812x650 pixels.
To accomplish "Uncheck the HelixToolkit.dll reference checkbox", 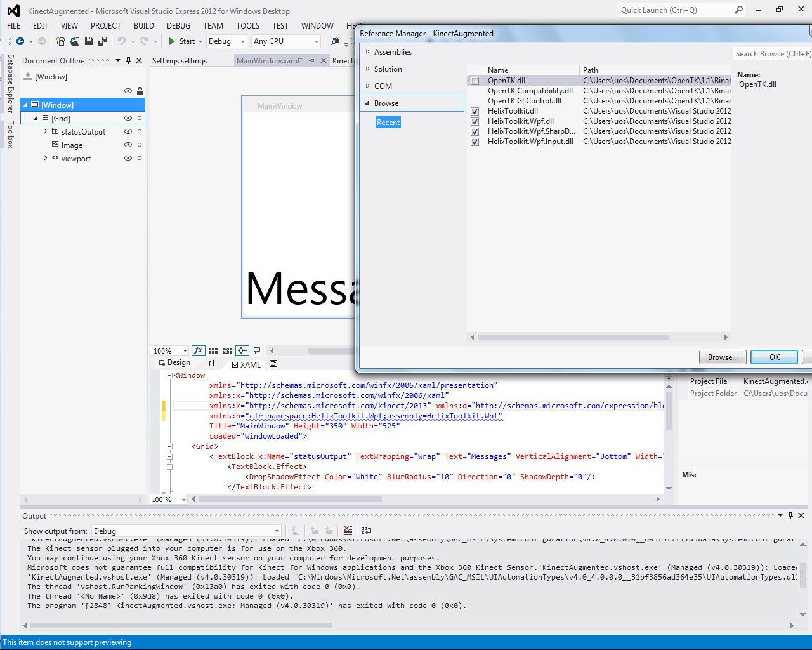I will [x=475, y=111].
